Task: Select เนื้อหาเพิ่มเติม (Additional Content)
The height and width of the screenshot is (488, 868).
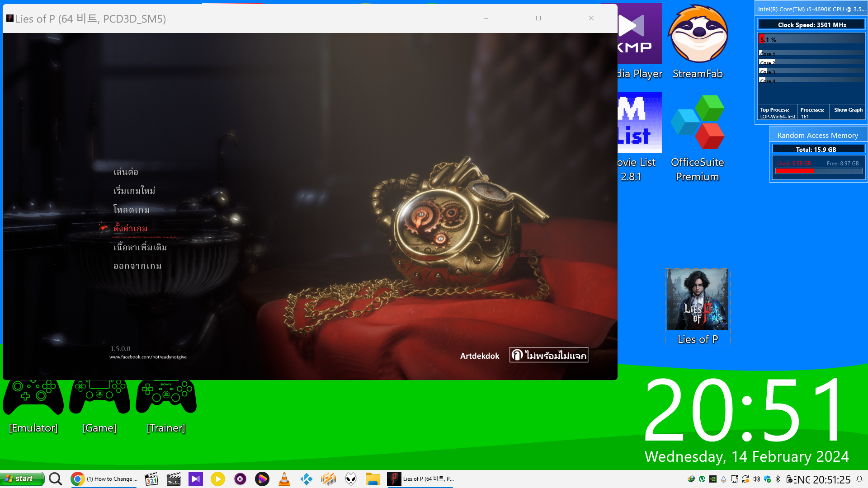Action: pyautogui.click(x=140, y=247)
